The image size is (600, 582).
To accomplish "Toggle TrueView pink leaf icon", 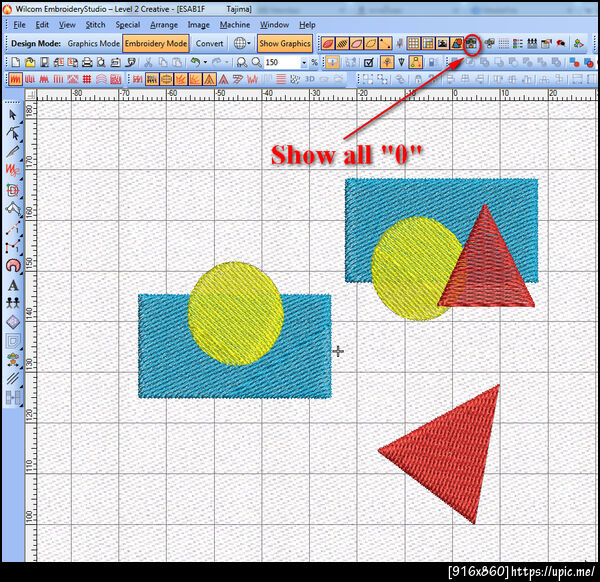I will point(356,43).
